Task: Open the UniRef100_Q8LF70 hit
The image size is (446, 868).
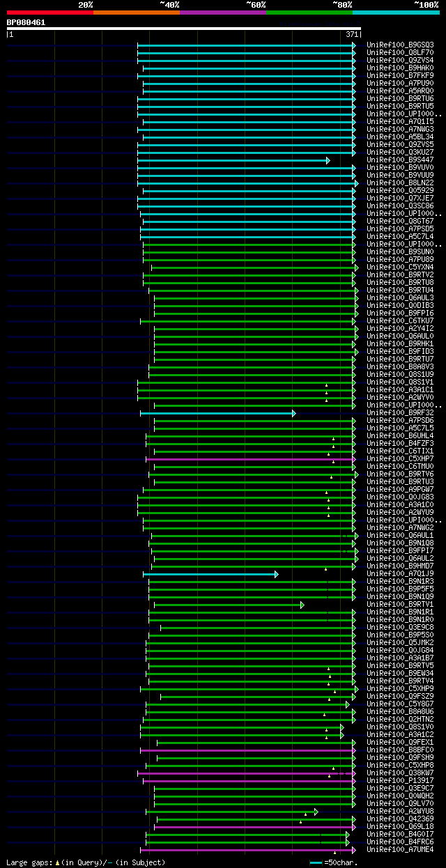Action: coord(401,52)
